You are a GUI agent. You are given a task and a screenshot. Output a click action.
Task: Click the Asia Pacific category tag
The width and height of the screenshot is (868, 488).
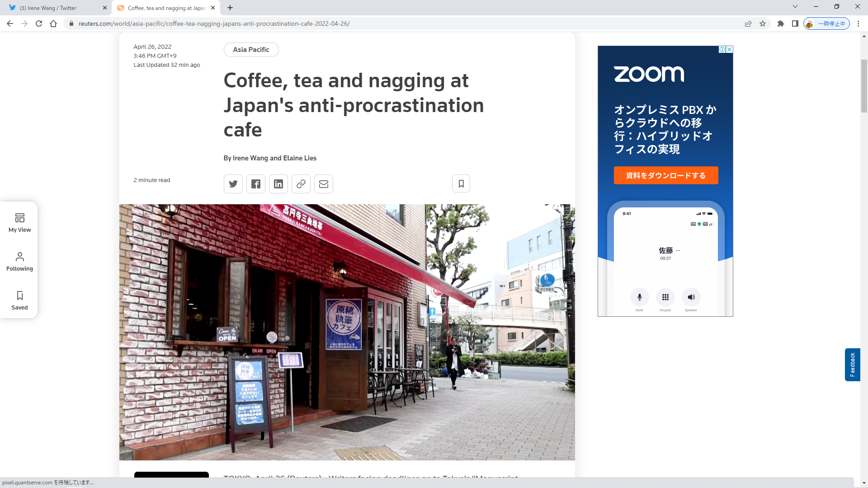pos(251,50)
